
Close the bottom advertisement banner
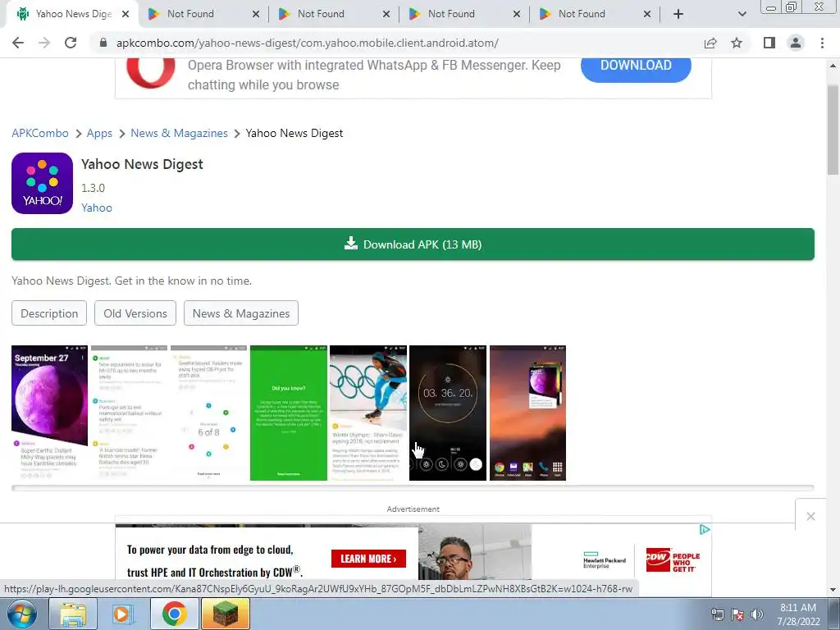(810, 517)
